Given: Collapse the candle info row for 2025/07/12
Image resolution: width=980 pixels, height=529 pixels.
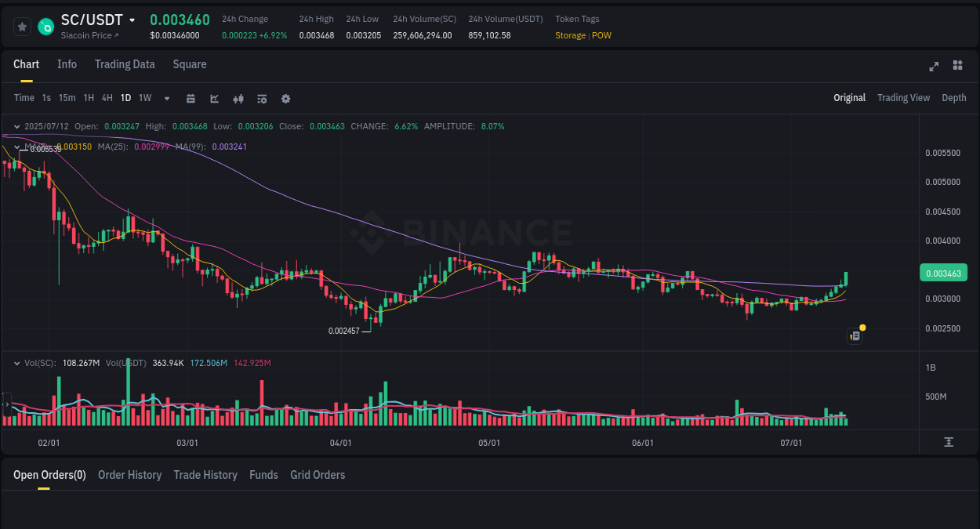Looking at the screenshot, I should coord(16,126).
